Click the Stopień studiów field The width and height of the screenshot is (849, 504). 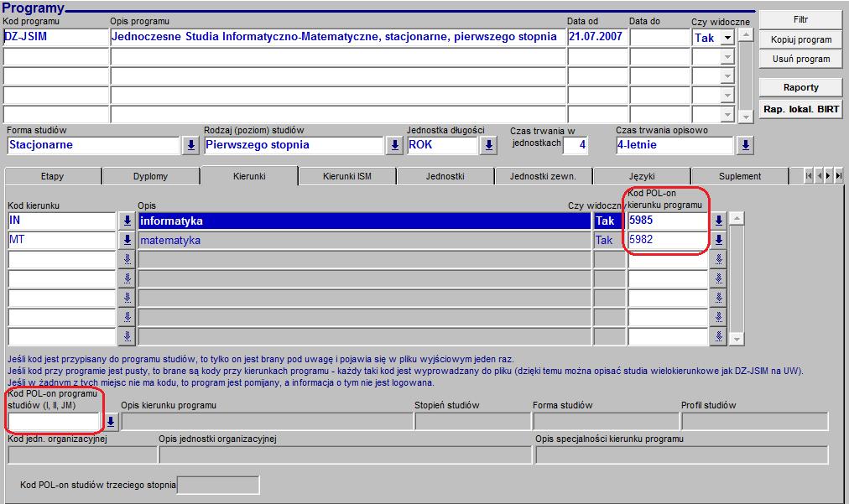472,422
